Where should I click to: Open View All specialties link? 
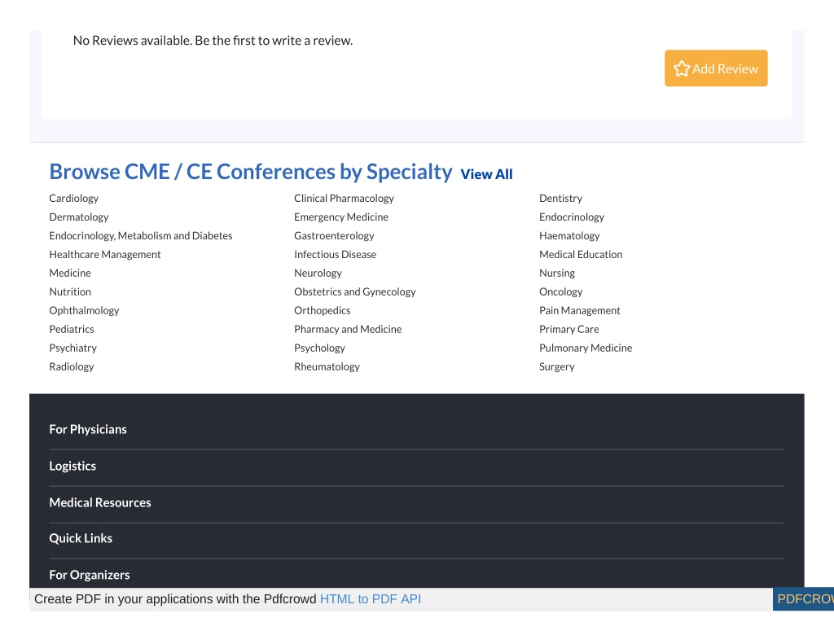tap(486, 174)
